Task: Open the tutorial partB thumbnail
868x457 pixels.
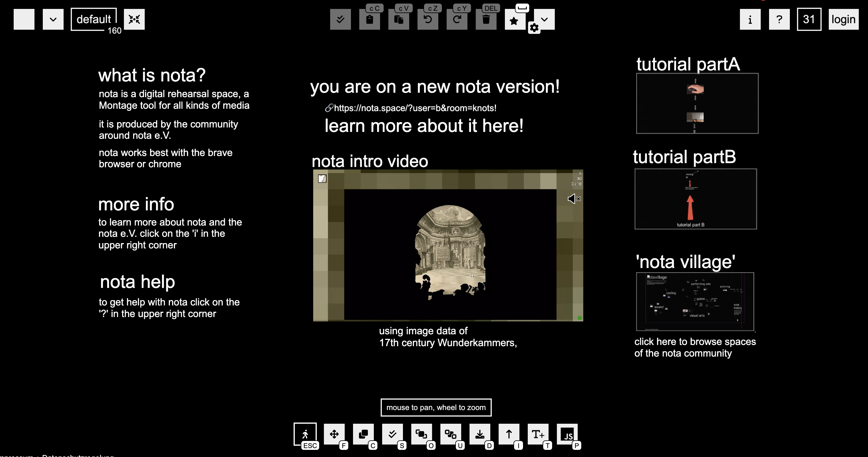Action: point(695,199)
